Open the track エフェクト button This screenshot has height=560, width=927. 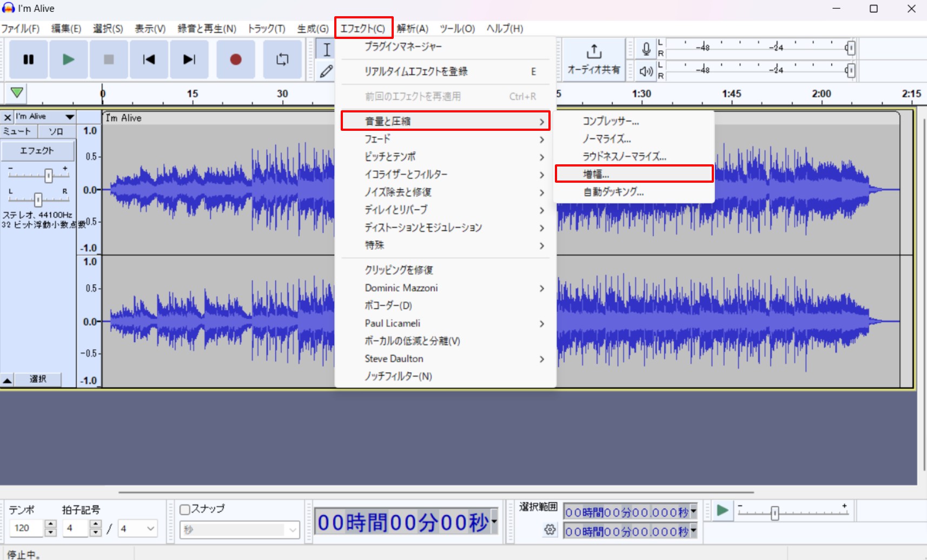(37, 150)
